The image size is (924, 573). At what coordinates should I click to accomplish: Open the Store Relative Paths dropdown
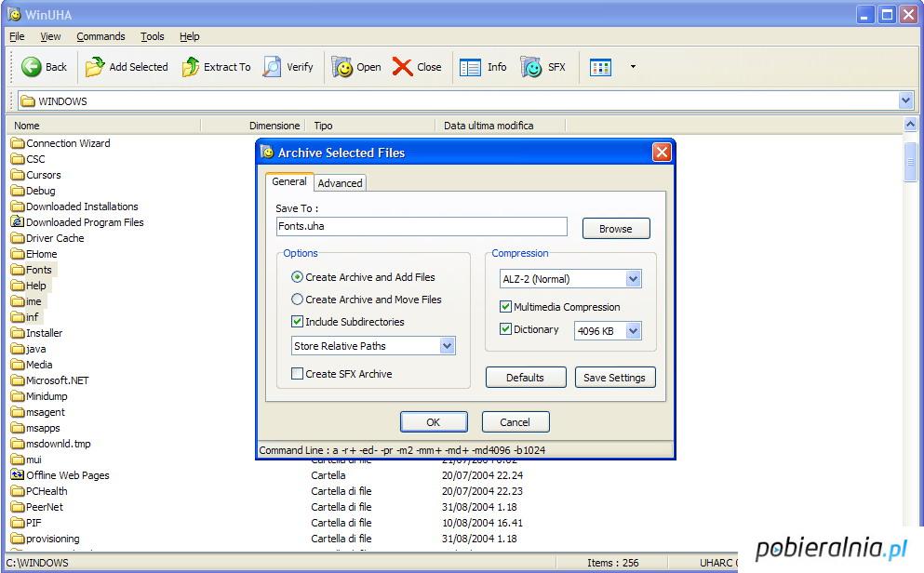448,346
